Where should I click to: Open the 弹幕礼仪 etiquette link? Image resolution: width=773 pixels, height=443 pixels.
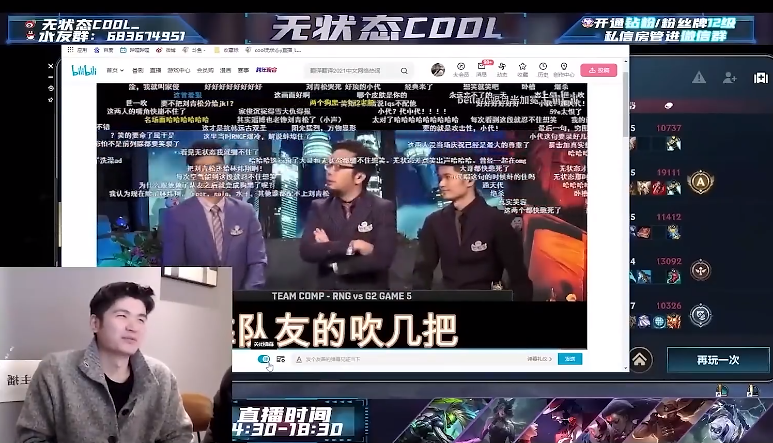point(539,359)
